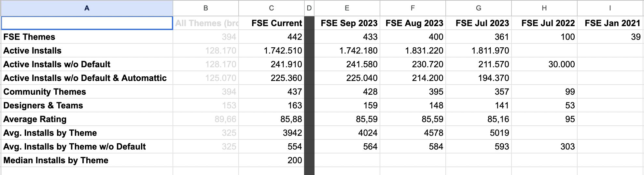Click the median value 200 cell

(x=271, y=160)
